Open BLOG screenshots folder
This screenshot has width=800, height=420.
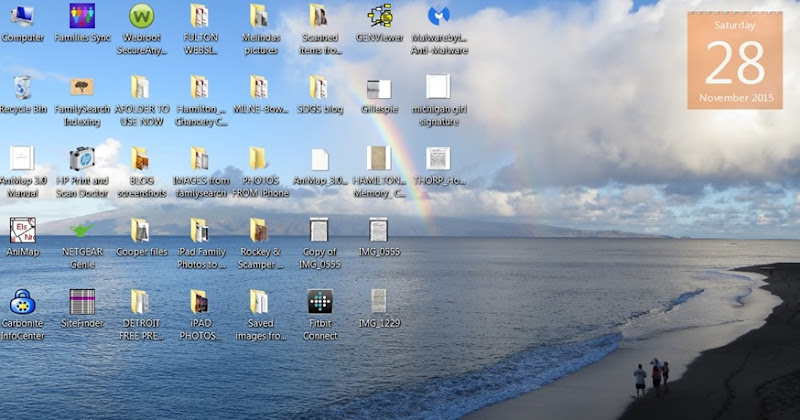(x=141, y=172)
